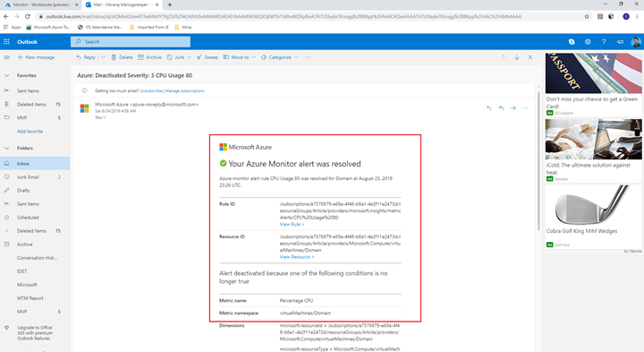Screen dimensions: 644x352
Task: Open the Categorize menu
Action: click(279, 57)
